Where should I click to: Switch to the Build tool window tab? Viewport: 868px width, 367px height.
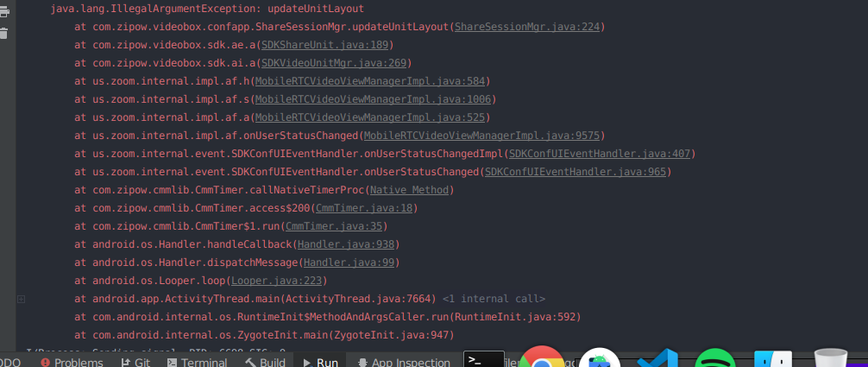click(265, 363)
